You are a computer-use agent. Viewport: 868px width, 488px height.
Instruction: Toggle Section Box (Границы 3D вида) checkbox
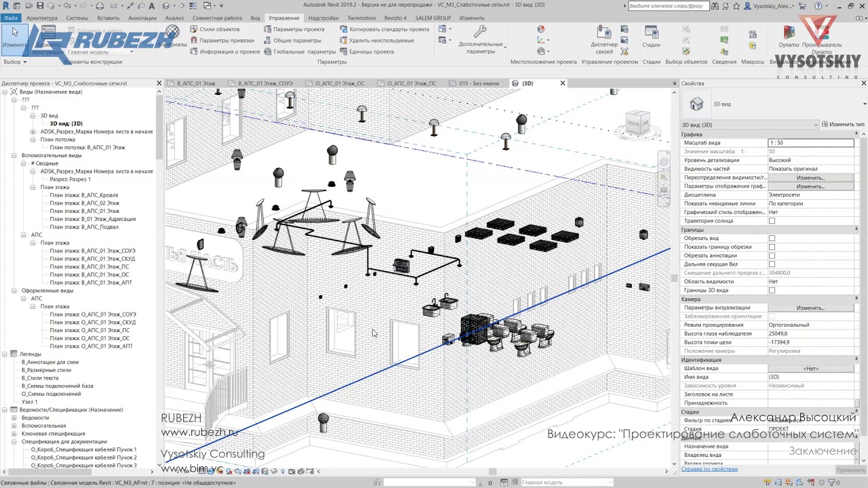click(x=772, y=291)
